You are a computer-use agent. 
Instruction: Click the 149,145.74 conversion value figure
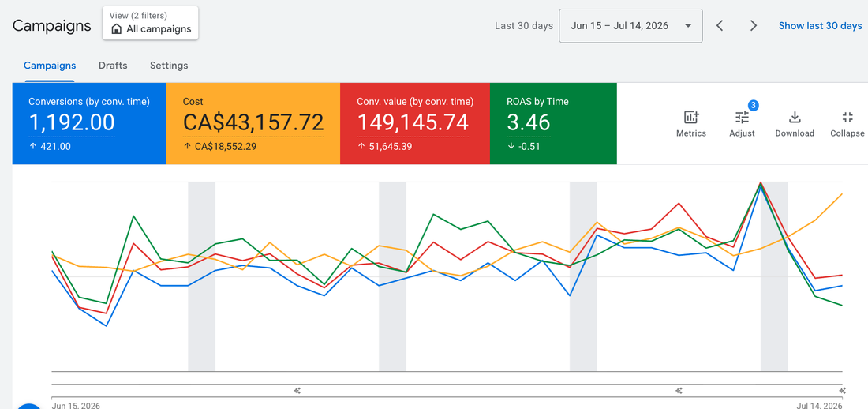point(413,122)
